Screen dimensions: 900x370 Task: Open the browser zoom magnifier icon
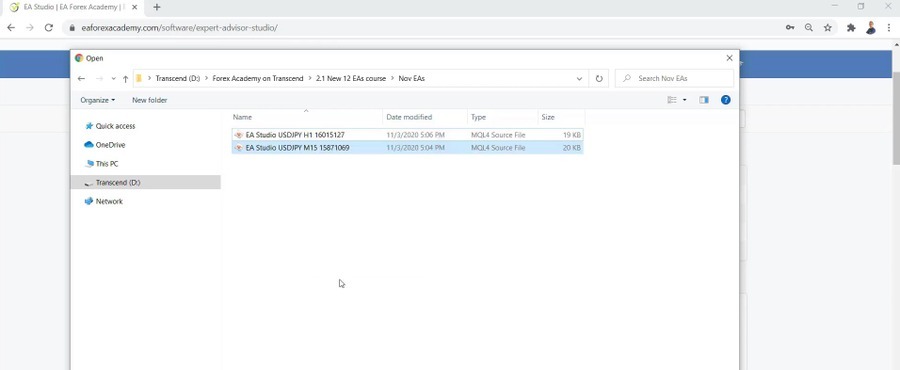809,28
